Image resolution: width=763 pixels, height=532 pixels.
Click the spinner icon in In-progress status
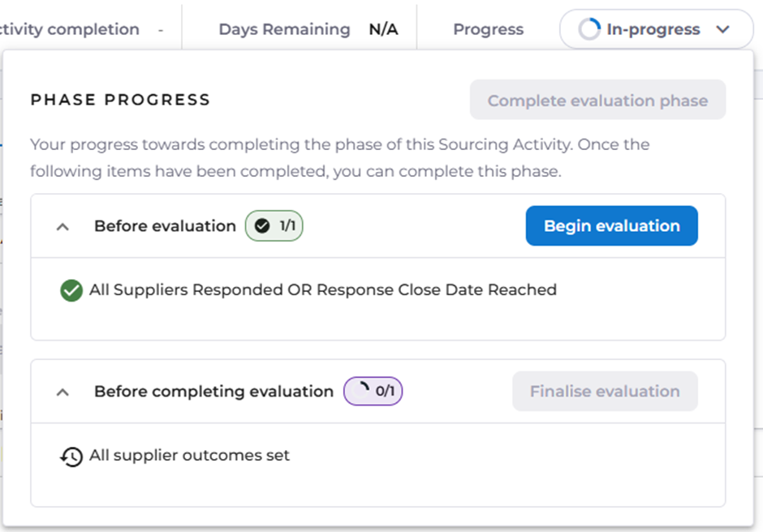pos(588,30)
